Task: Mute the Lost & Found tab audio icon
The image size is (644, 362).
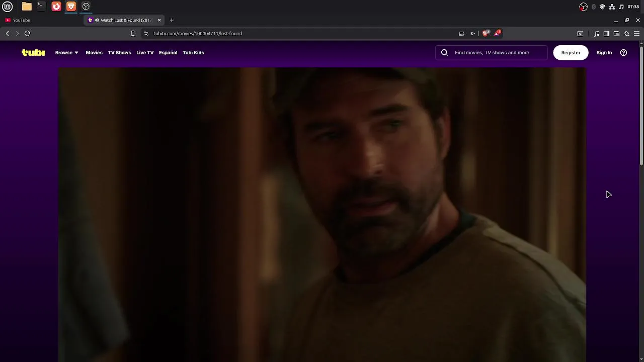Action: 97,20
